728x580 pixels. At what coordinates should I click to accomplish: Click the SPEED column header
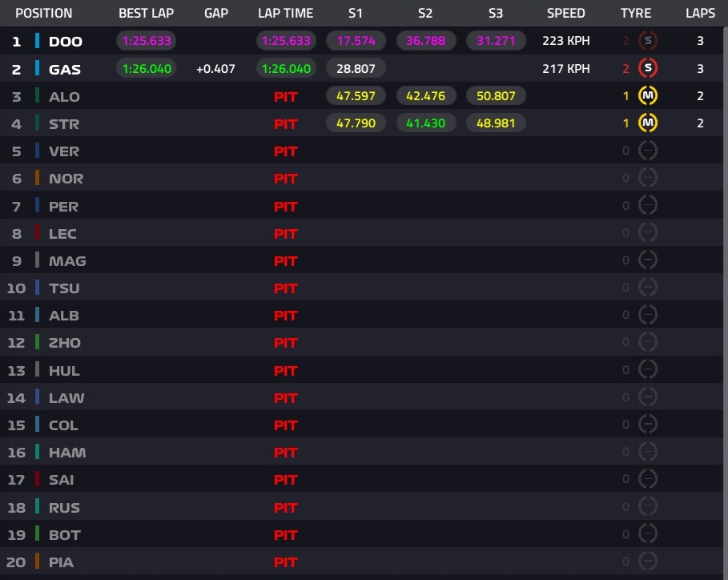pos(566,13)
